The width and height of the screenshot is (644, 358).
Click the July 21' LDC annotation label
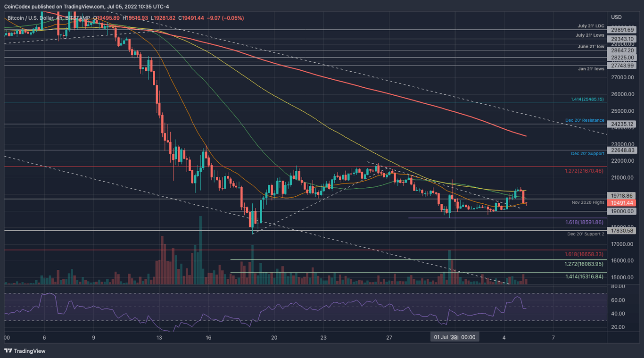pos(591,26)
